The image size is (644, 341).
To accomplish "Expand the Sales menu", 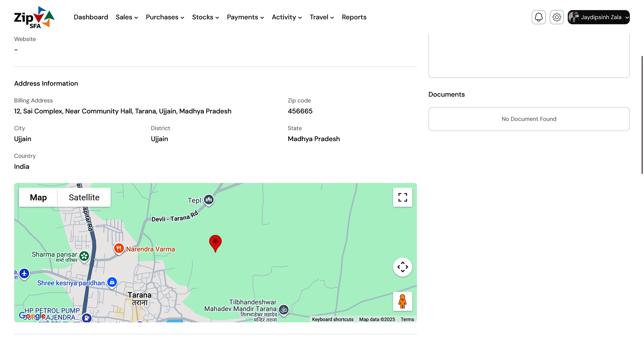I will pyautogui.click(x=127, y=17).
